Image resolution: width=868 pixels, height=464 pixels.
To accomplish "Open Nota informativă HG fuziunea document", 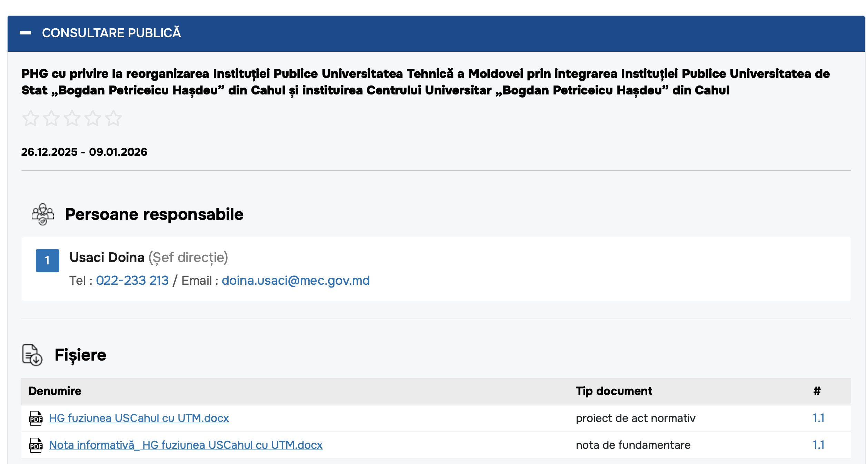I will tap(186, 445).
